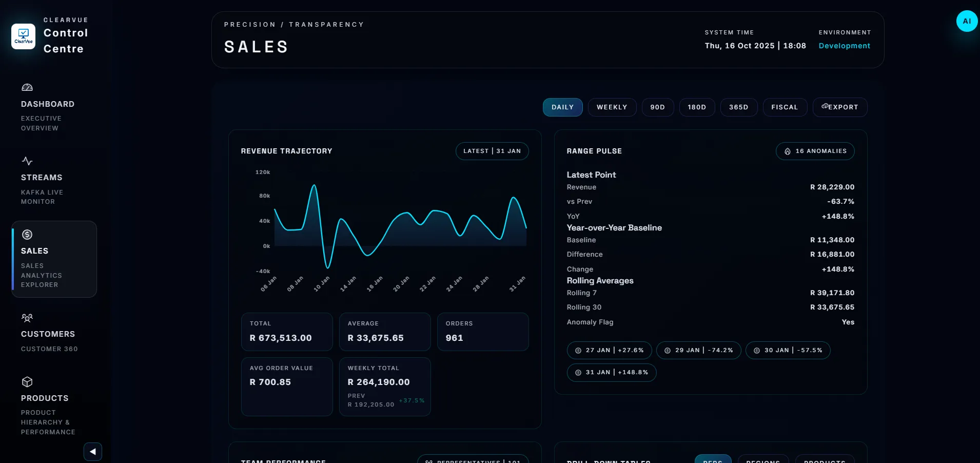Open the AI assistant bubble
The height and width of the screenshot is (463, 980).
pyautogui.click(x=967, y=21)
